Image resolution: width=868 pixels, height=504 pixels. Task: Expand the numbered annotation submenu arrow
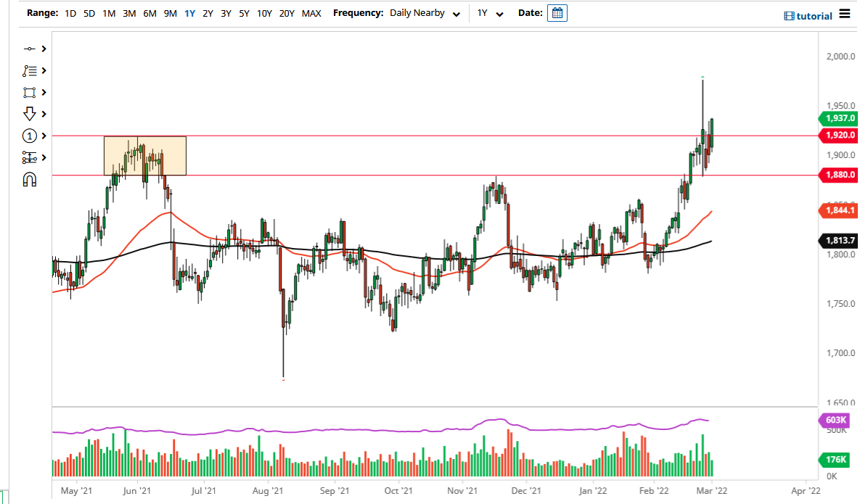click(x=44, y=136)
